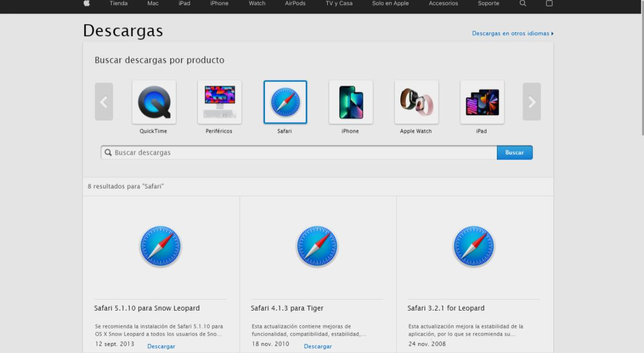Open Mac in the navigation bar

(x=153, y=4)
